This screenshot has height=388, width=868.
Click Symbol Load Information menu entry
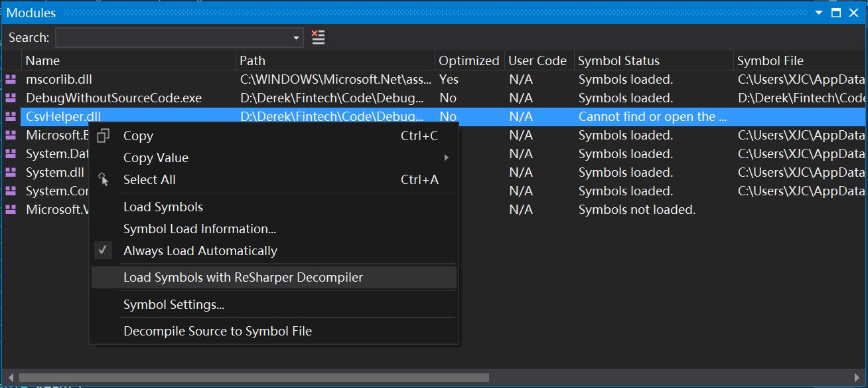pyautogui.click(x=199, y=229)
